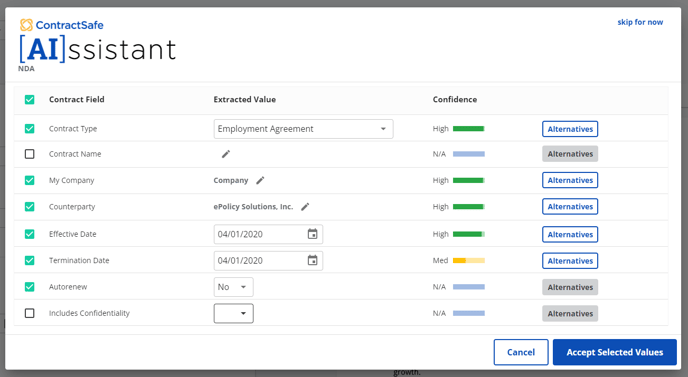
Task: Edit the Contract Name with pencil icon
Action: tap(226, 154)
